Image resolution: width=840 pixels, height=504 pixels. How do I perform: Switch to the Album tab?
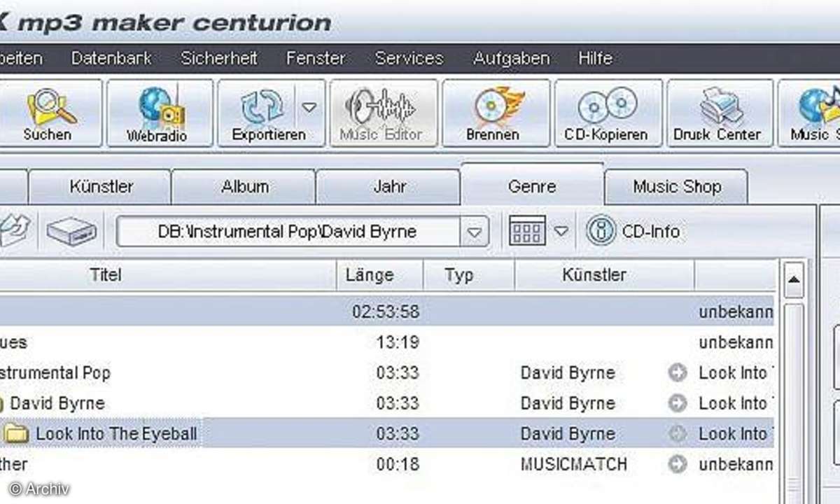[x=244, y=187]
